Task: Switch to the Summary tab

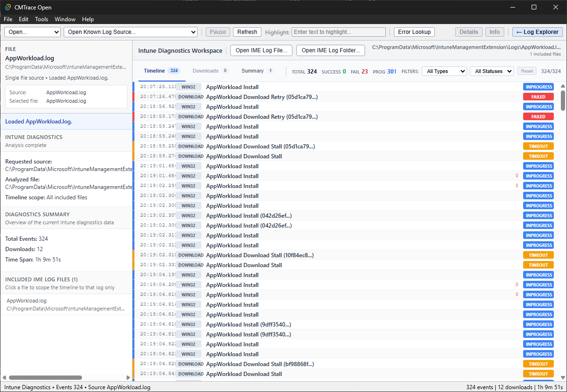Action: (253, 70)
